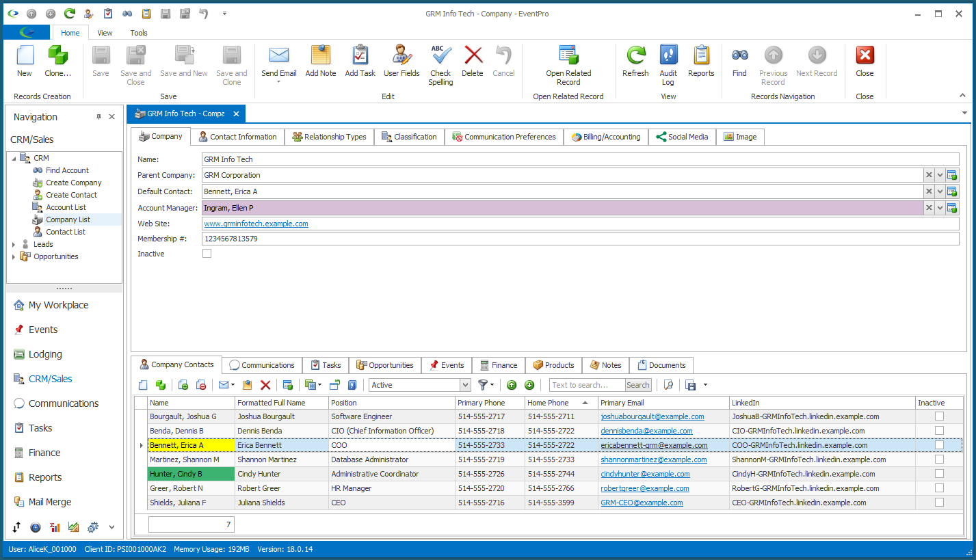Collapse the CRM tree node

click(14, 158)
